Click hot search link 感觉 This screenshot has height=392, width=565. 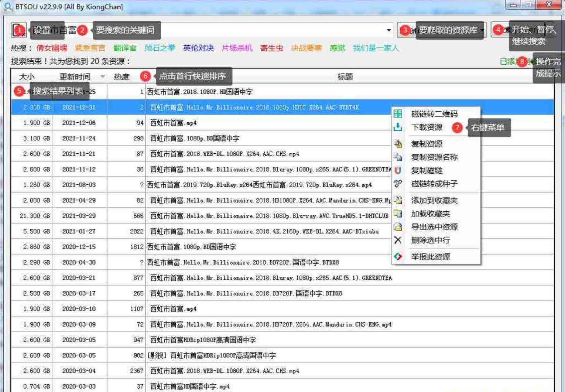click(337, 48)
